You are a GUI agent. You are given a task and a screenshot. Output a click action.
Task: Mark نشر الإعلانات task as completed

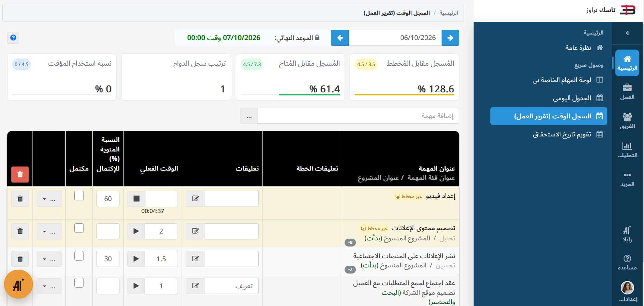coord(79,256)
